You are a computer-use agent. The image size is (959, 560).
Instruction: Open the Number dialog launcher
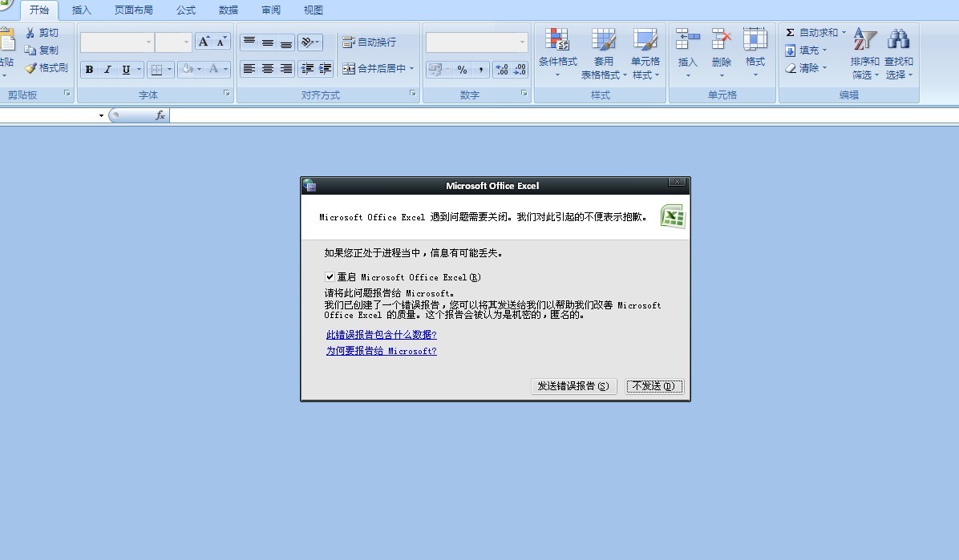click(524, 94)
